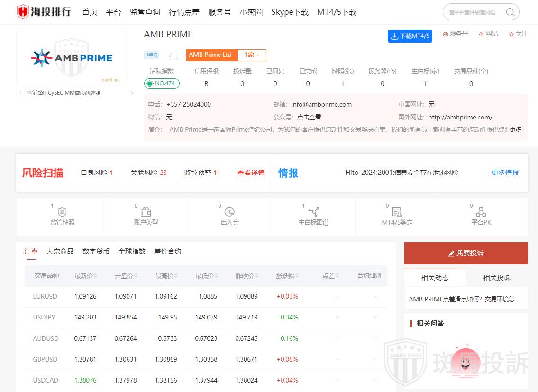538x392 pixels.
Task: Open the 账户类型 wallet icon
Action: [x=146, y=212]
